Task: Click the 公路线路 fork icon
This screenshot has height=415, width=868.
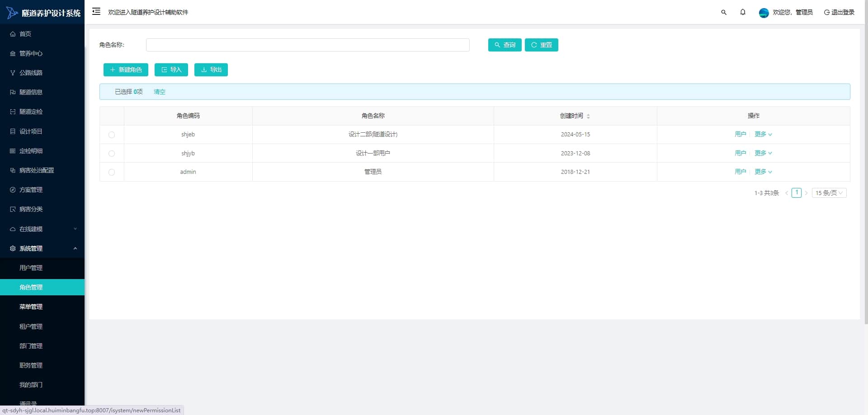Action: tap(13, 73)
